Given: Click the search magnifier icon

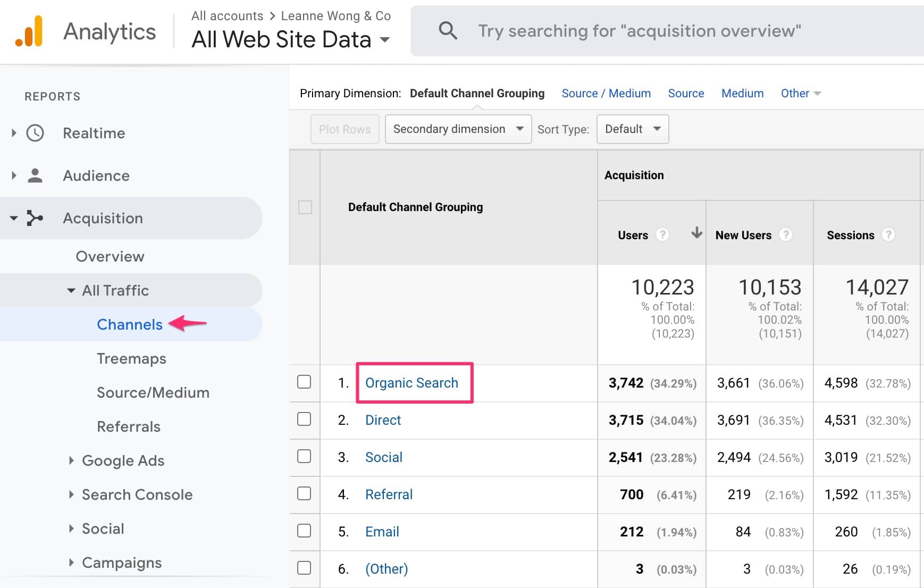Looking at the screenshot, I should coord(448,31).
